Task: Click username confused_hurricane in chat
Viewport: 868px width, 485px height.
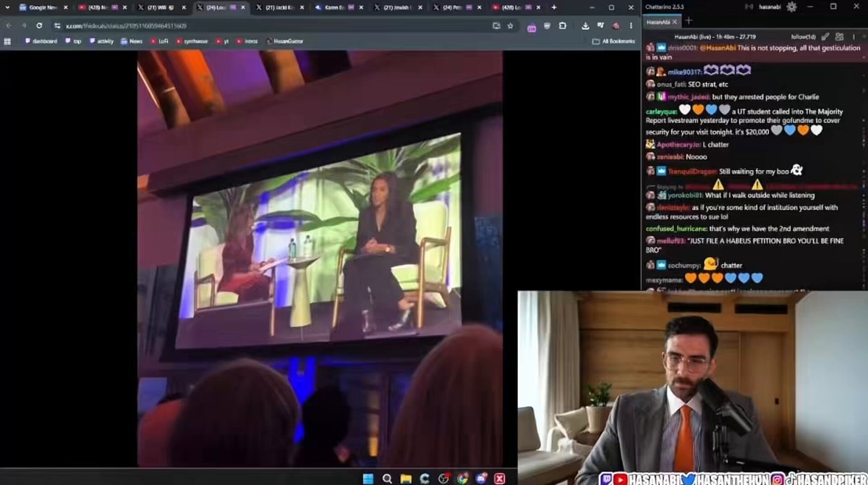Action: point(676,229)
